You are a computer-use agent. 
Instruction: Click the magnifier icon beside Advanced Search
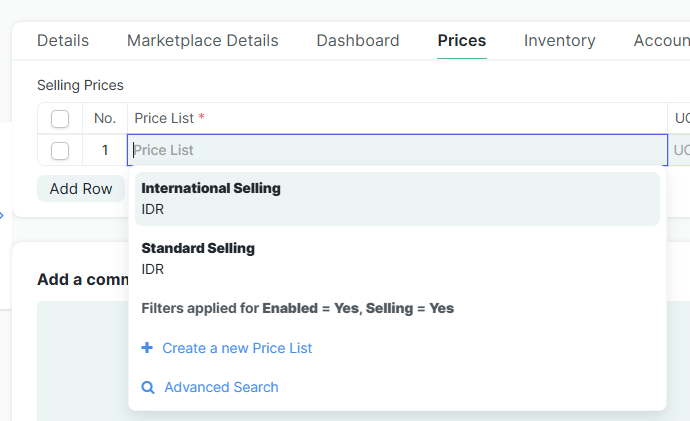pos(148,387)
